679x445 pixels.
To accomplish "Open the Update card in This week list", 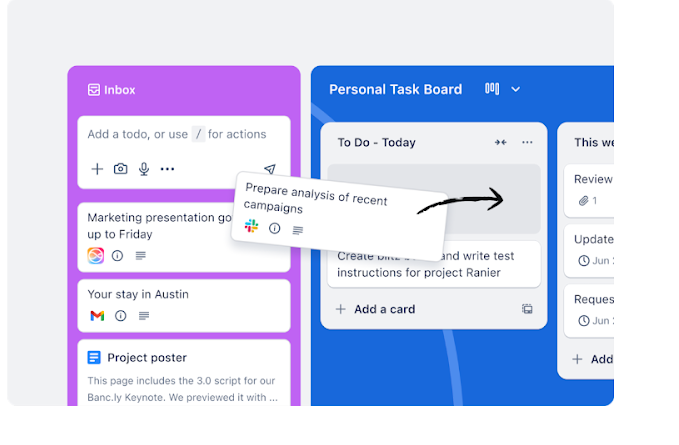I will tap(588, 251).
